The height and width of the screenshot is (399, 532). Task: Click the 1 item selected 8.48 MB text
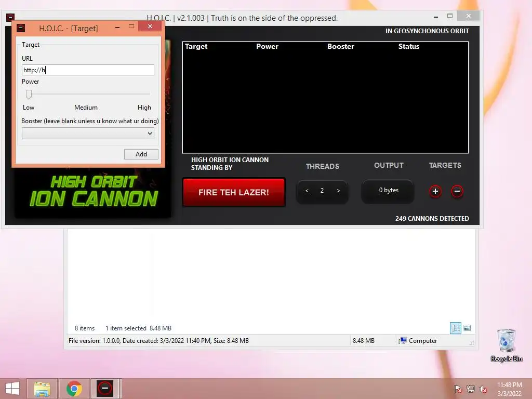[138, 328]
